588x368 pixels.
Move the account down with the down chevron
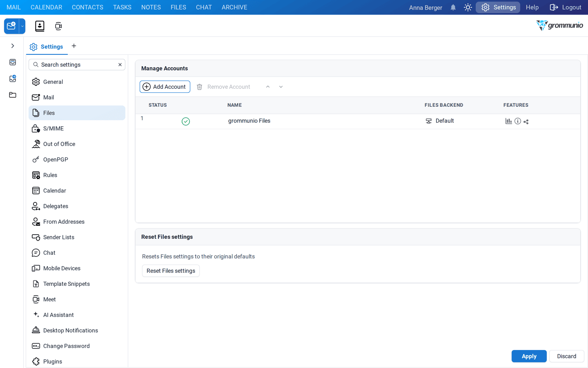pos(281,87)
